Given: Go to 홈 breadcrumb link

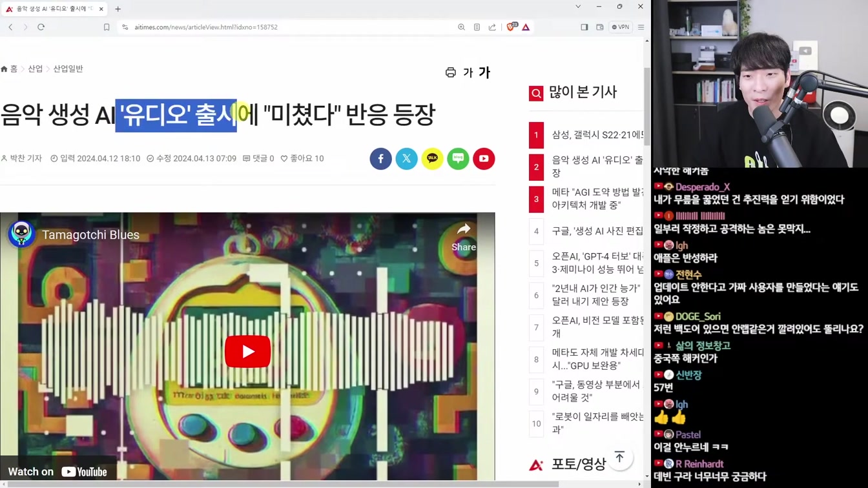Looking at the screenshot, I should coord(9,68).
